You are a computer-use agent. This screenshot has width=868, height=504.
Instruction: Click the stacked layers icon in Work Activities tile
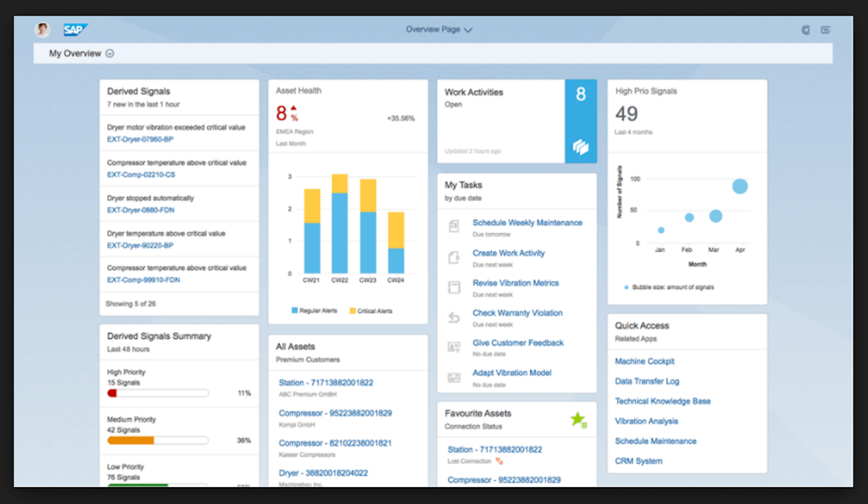click(580, 148)
